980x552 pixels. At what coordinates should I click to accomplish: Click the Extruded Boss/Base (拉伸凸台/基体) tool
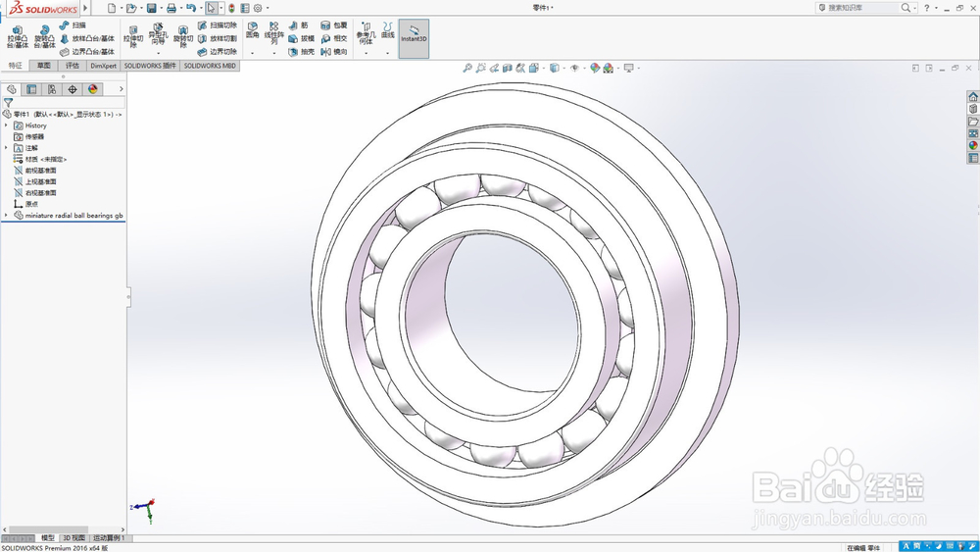[x=18, y=37]
